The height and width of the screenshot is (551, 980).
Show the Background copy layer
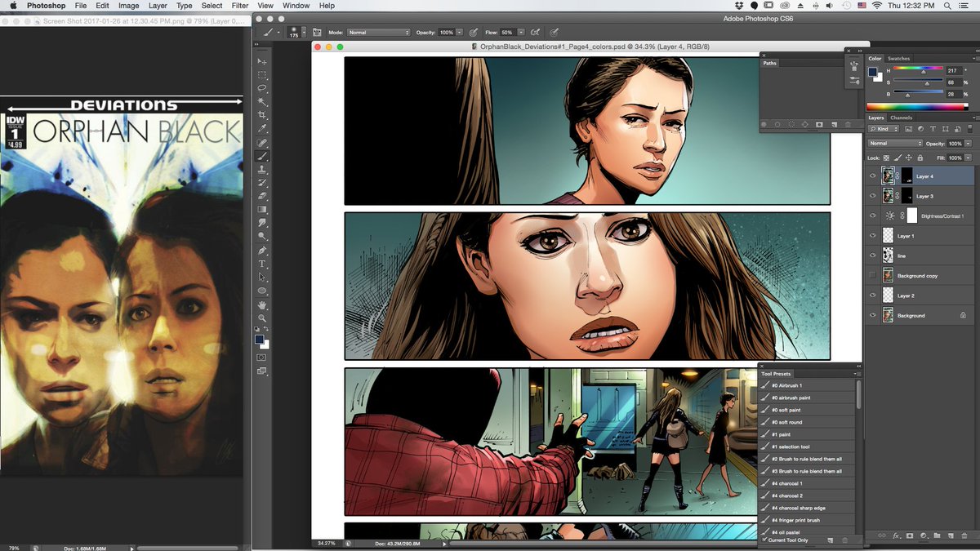pos(873,276)
